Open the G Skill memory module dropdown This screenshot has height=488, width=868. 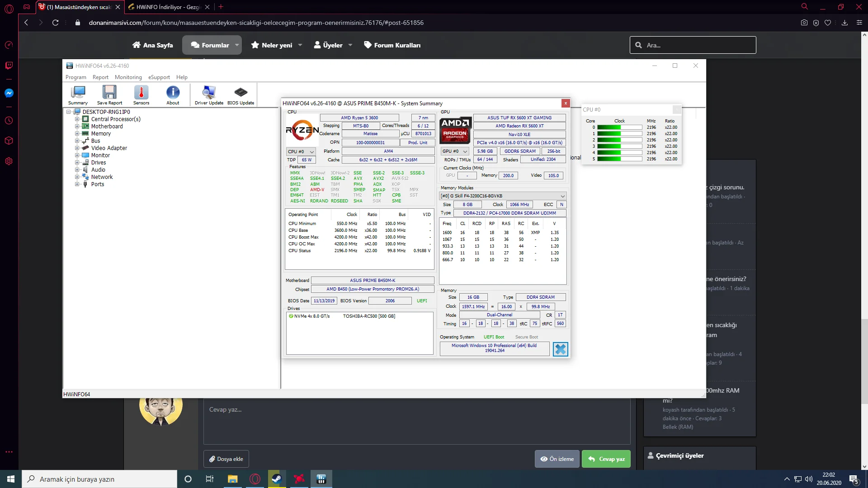(x=503, y=196)
